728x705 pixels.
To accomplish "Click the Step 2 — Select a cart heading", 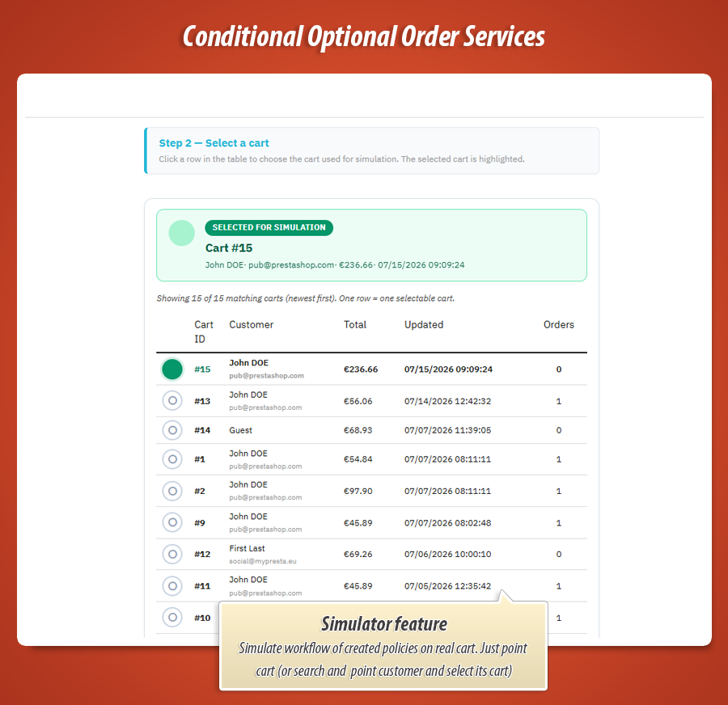I will 214,143.
